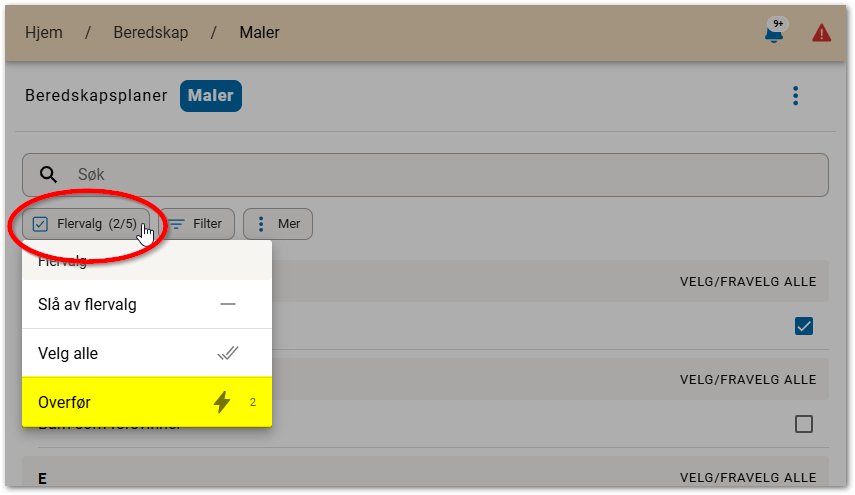Toggle the Flervalg (2/5) button
The width and height of the screenshot is (855, 495).
coord(86,224)
